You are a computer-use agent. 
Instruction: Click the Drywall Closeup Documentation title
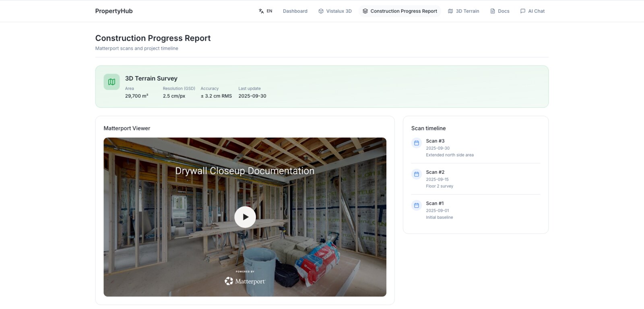[x=245, y=171]
